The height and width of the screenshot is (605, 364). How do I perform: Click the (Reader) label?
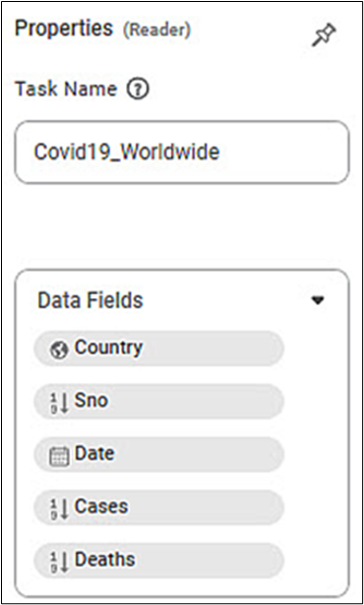156,30
